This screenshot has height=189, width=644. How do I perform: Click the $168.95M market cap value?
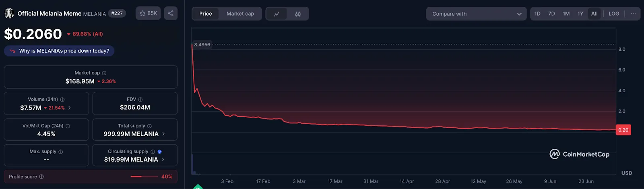click(80, 81)
